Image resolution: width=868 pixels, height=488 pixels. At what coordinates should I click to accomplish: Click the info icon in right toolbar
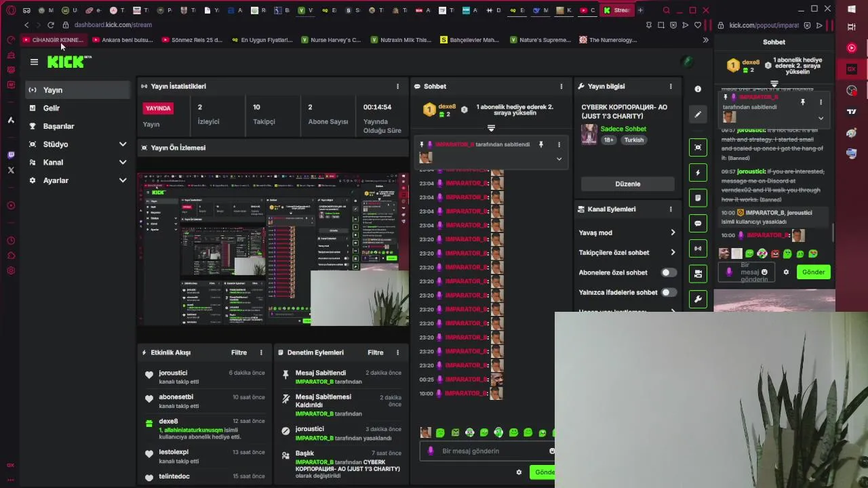coord(698,89)
